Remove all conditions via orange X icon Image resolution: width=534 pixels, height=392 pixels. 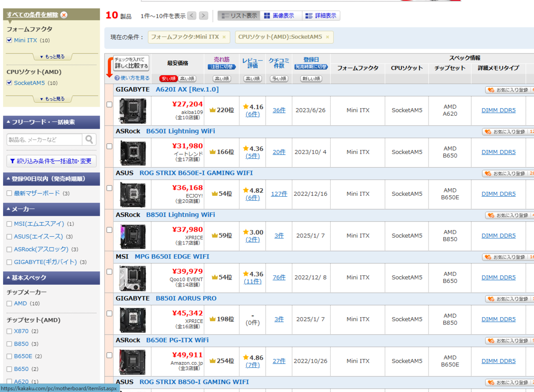click(x=64, y=15)
